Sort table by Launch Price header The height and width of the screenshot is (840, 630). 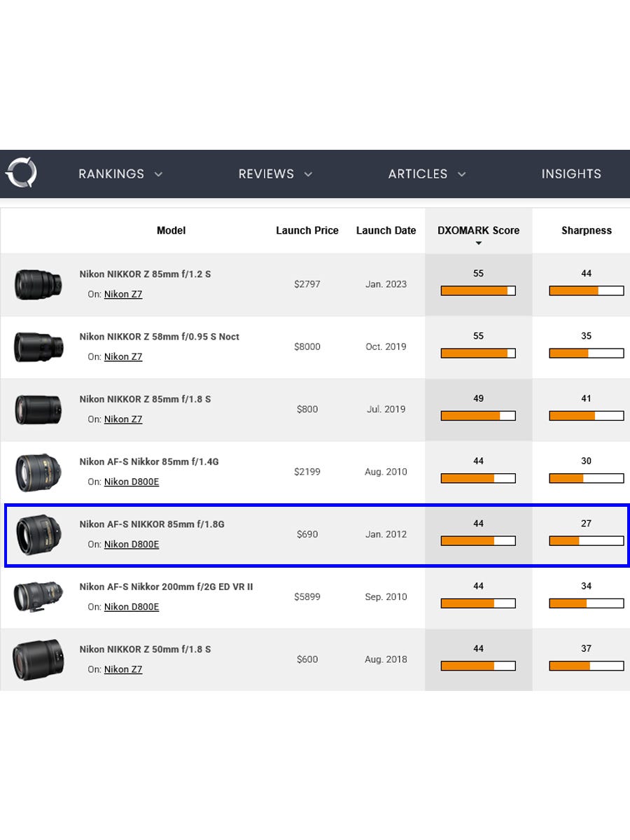click(x=307, y=230)
